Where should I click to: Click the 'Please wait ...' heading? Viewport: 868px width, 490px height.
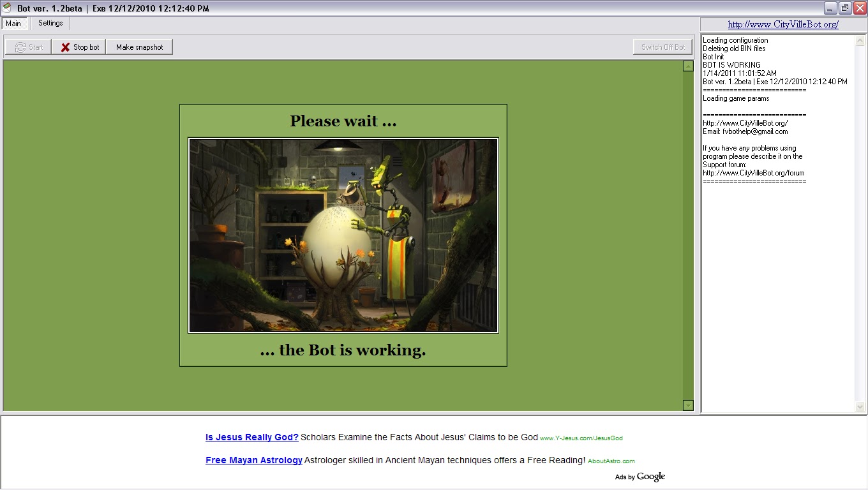(x=343, y=121)
